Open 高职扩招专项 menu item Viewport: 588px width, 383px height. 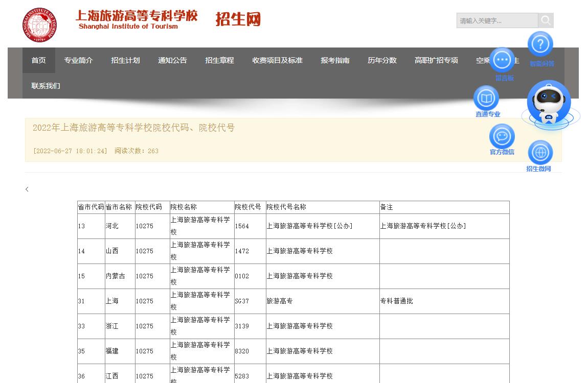[437, 60]
